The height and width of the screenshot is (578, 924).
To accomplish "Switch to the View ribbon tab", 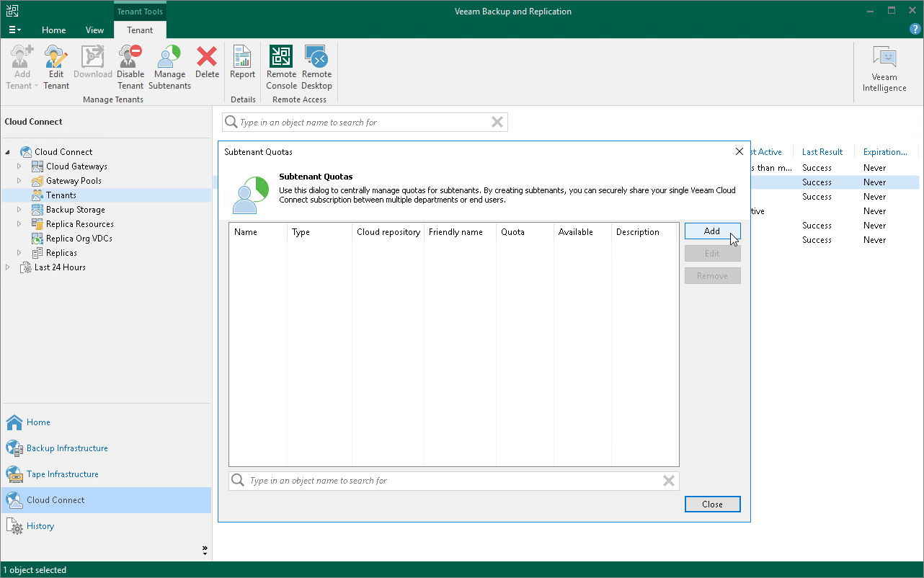I will coord(94,30).
